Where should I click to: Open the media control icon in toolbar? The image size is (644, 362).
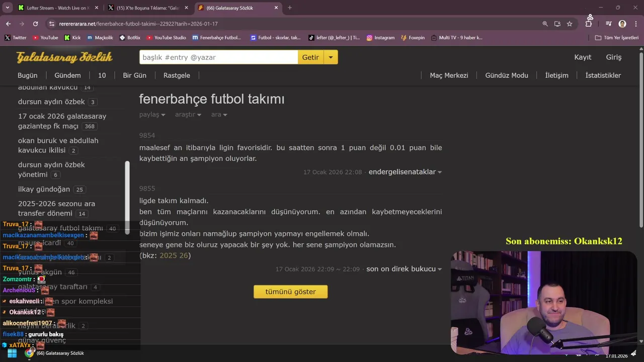[609, 24]
